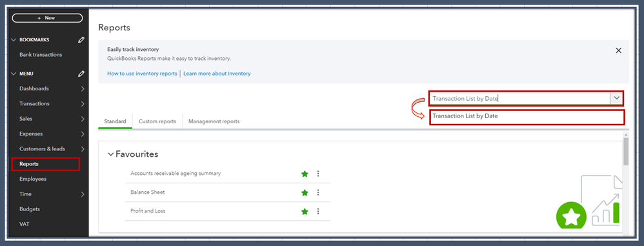Open more options for Profit and Loss
Image resolution: width=644 pixels, height=246 pixels.
click(x=318, y=212)
